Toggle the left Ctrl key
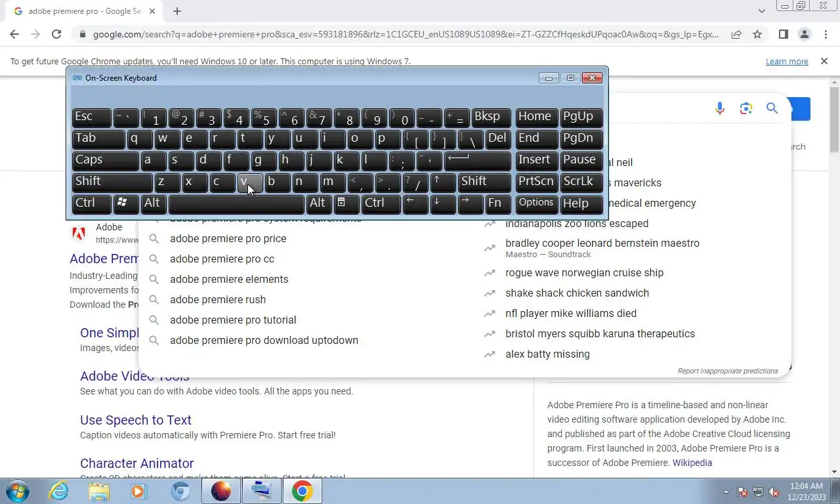Screen dimensions: 840x504 pyautogui.click(x=91, y=204)
